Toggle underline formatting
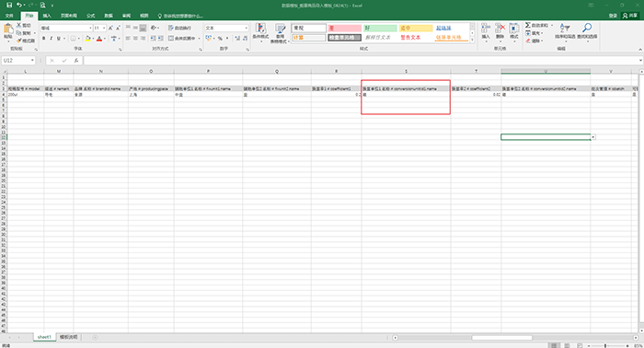The height and width of the screenshot is (348, 644). click(58, 39)
